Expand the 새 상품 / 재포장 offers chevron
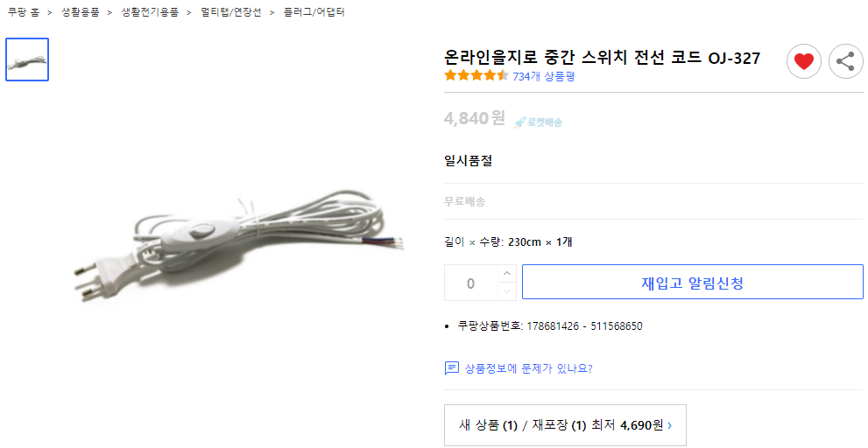This screenshot has height=448, width=868. click(670, 426)
